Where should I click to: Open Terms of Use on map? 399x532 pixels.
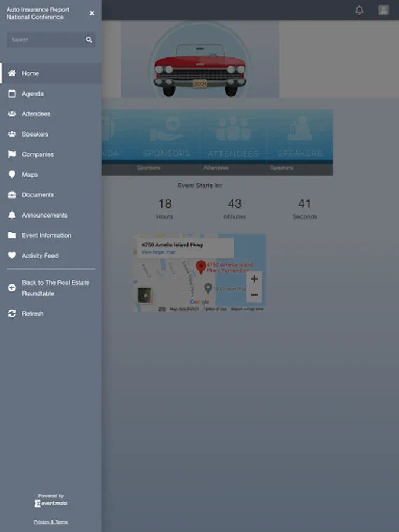pyautogui.click(x=215, y=309)
